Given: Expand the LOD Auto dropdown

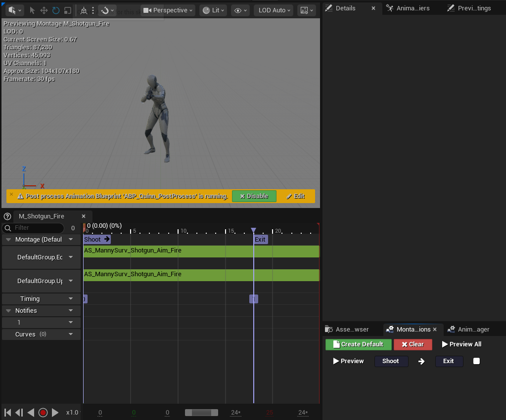Looking at the screenshot, I should tap(274, 10).
